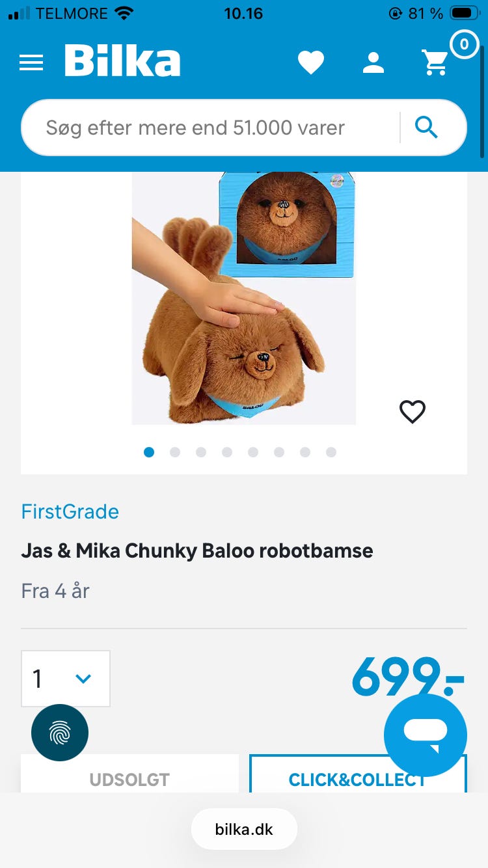Show second product image via dot
The width and height of the screenshot is (488, 868).
[175, 452]
